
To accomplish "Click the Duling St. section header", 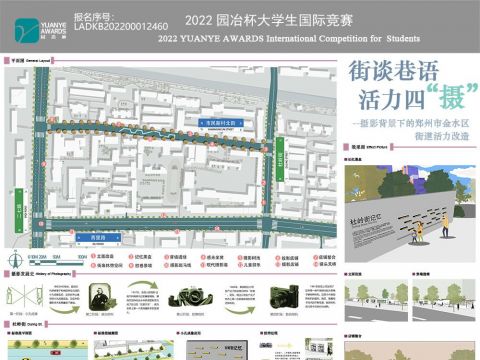I will click(26, 324).
